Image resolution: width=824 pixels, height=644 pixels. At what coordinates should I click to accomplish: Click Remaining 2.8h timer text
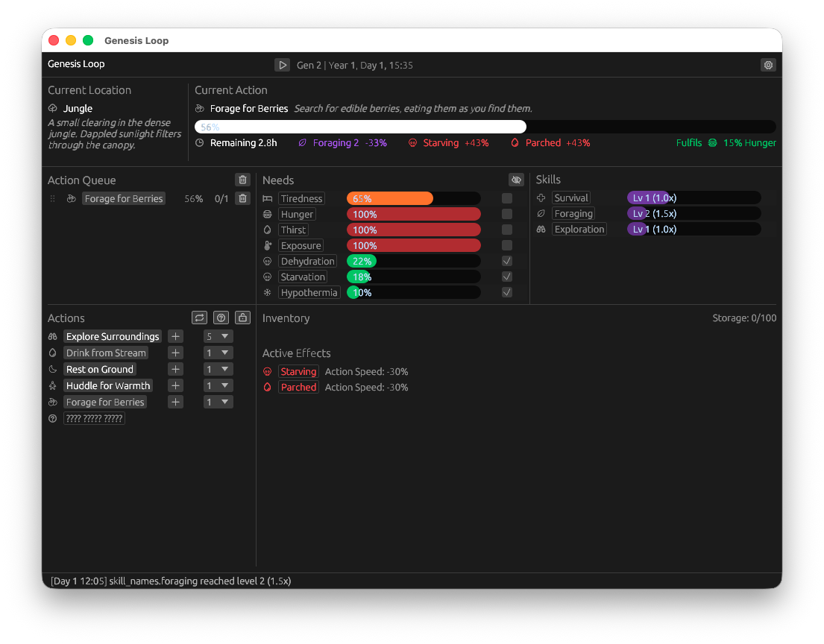click(243, 143)
